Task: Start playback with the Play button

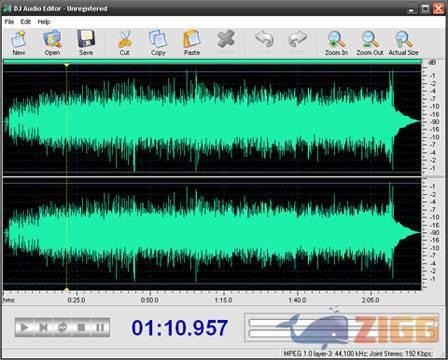Action: click(x=24, y=327)
